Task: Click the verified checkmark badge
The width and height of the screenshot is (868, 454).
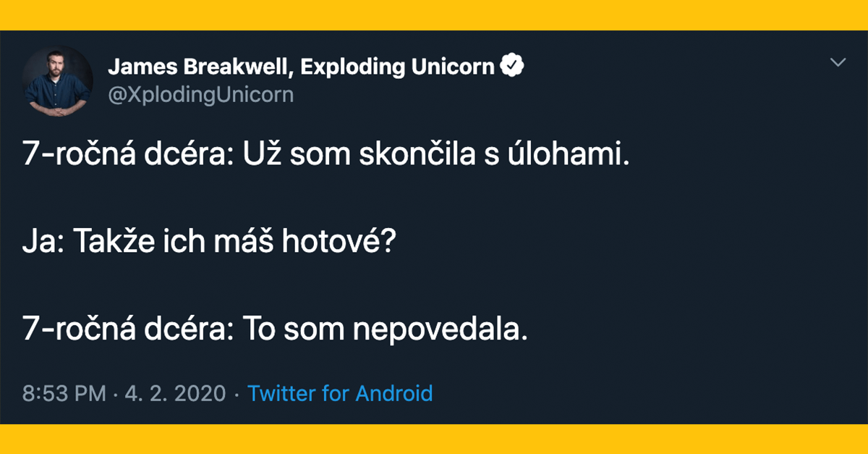Action: (512, 67)
